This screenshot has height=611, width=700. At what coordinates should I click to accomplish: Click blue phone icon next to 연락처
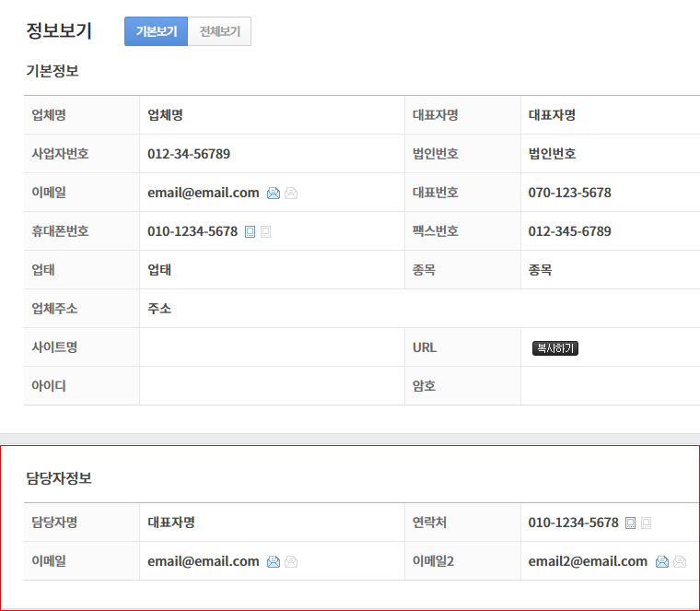click(x=630, y=523)
